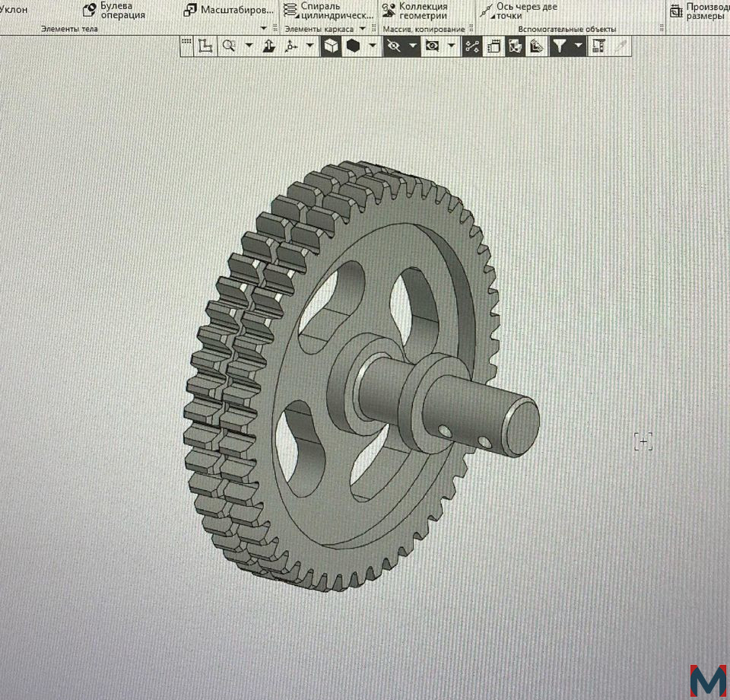The image size is (730, 700).
Task: Select Коллекция геометрии command label
Action: point(424,11)
